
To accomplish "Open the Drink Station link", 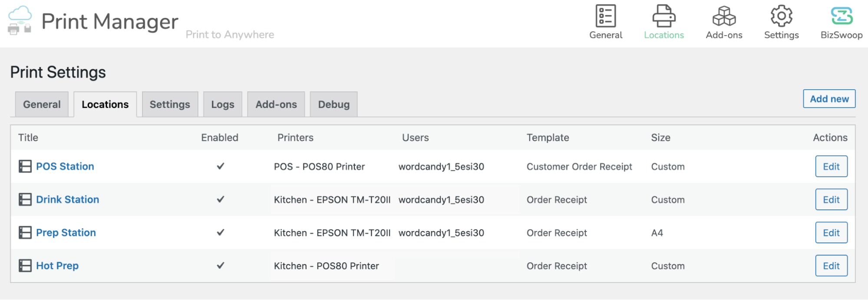I will [x=67, y=199].
